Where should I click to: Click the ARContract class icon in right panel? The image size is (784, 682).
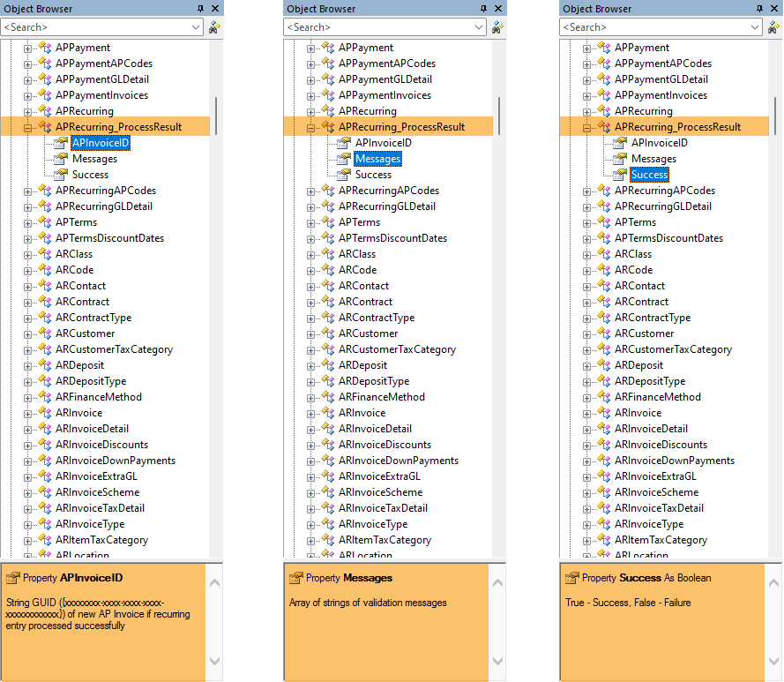point(604,302)
